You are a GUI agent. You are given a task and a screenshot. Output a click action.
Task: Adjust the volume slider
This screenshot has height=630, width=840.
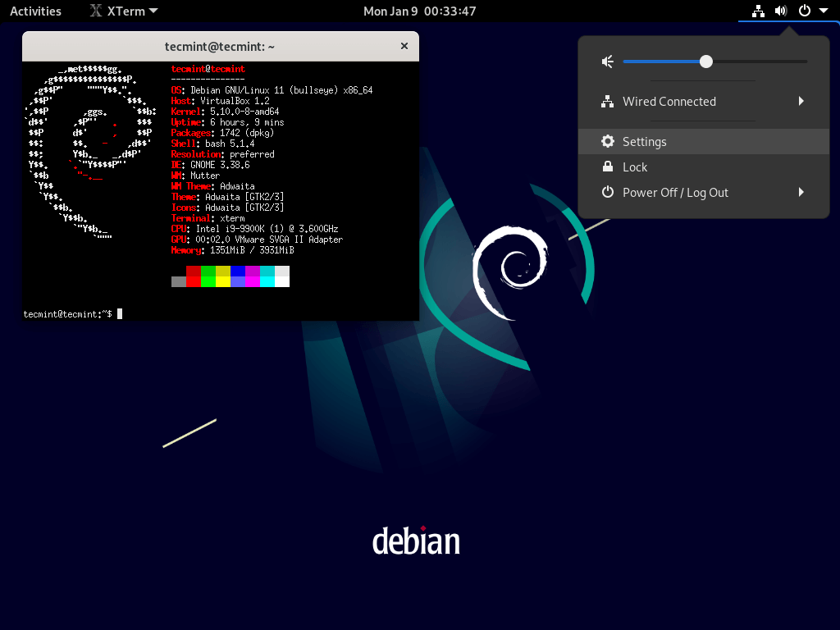point(706,61)
